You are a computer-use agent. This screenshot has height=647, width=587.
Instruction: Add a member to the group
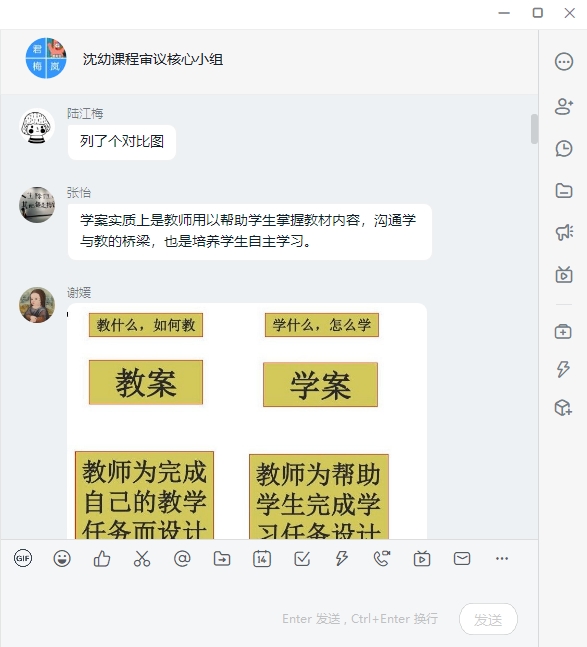564,106
